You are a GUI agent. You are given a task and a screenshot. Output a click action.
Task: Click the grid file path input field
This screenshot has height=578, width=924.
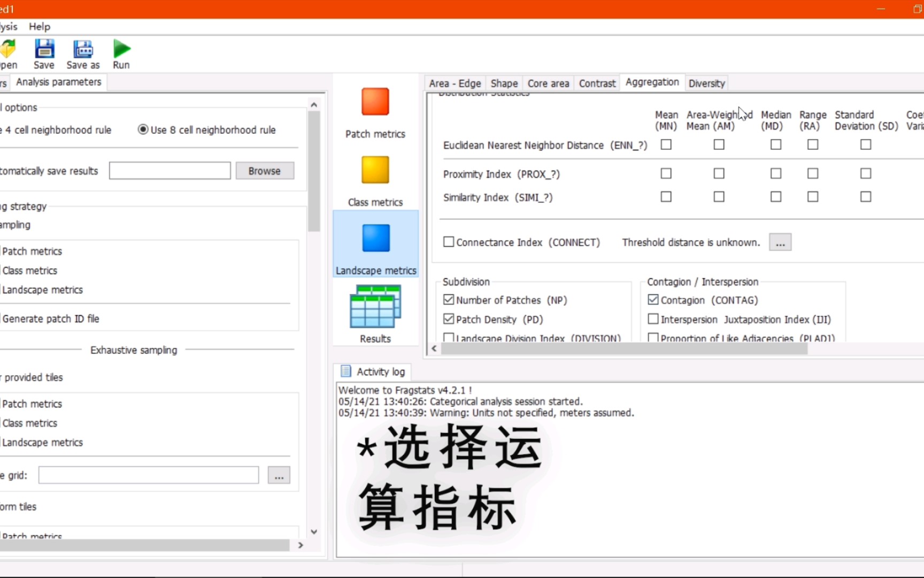147,475
